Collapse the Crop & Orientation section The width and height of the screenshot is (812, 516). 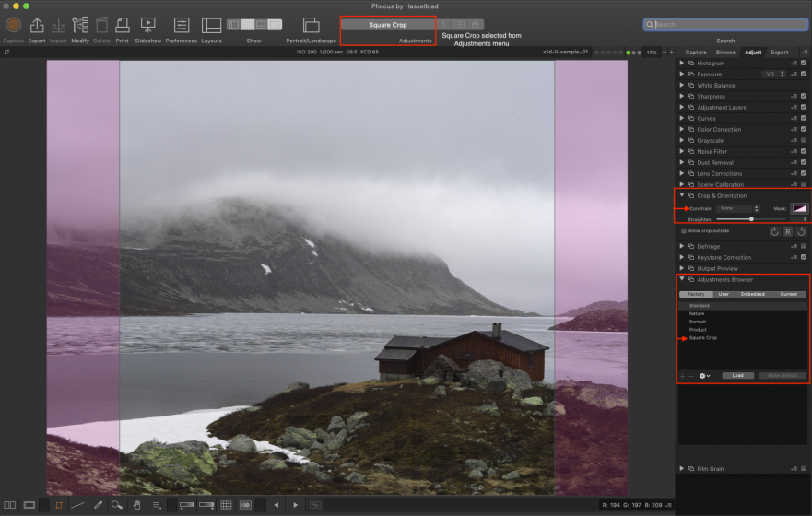[681, 195]
